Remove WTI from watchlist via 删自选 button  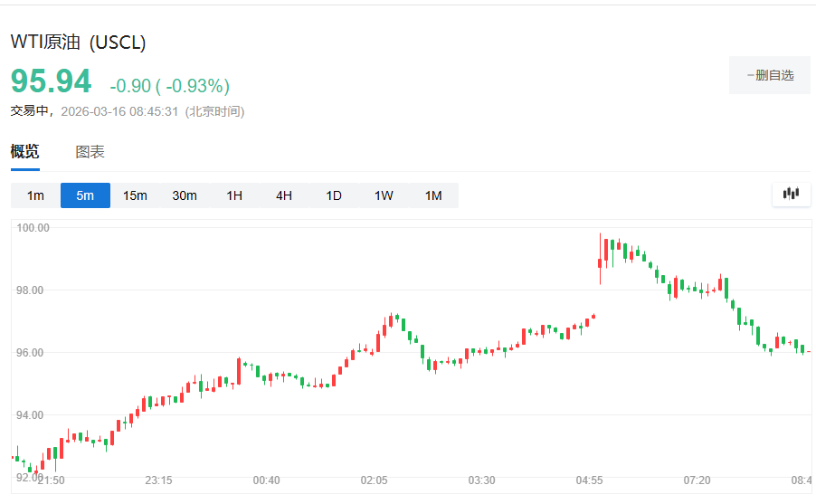click(x=770, y=75)
